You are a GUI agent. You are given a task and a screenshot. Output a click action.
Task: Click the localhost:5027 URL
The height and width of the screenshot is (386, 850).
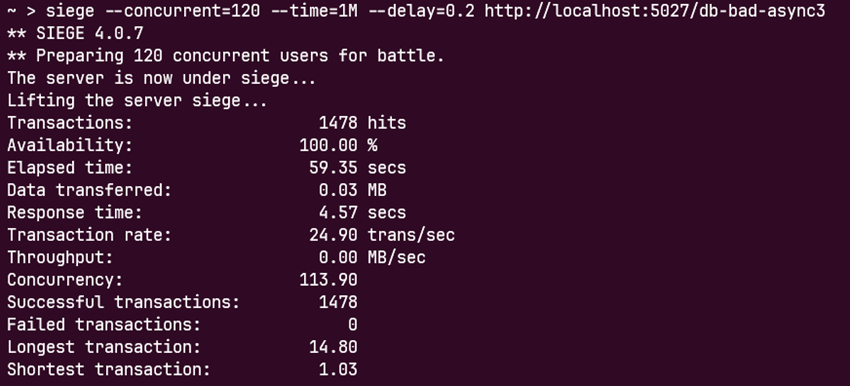[x=655, y=10]
